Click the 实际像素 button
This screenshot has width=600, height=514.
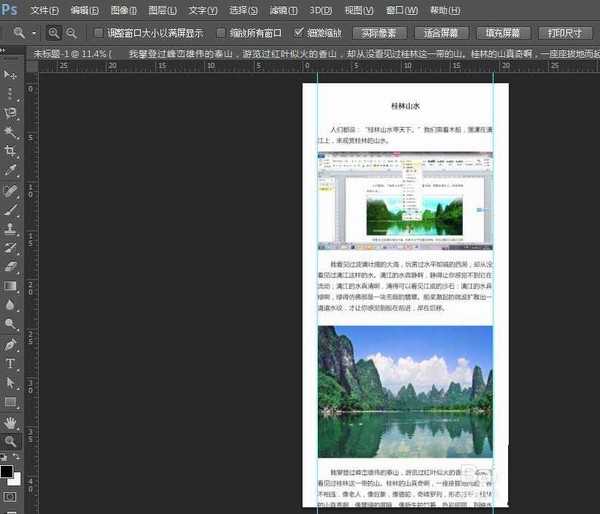pos(379,33)
